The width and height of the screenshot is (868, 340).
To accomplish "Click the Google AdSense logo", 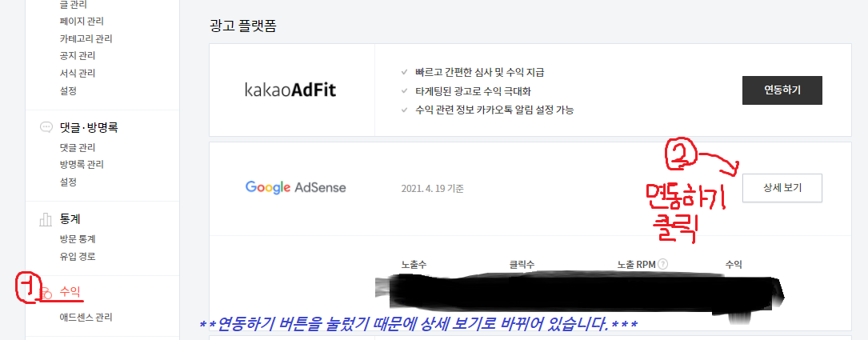I will (296, 188).
